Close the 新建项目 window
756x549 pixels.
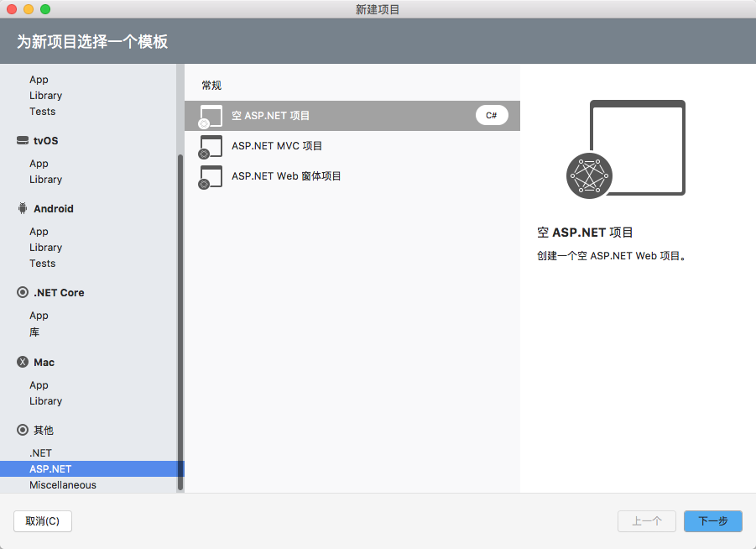point(12,9)
